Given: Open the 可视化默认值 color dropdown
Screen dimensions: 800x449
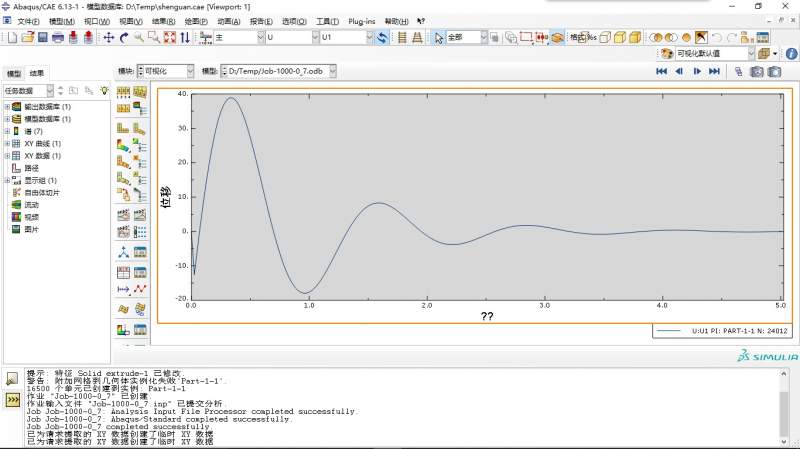Looking at the screenshot, I should [751, 54].
